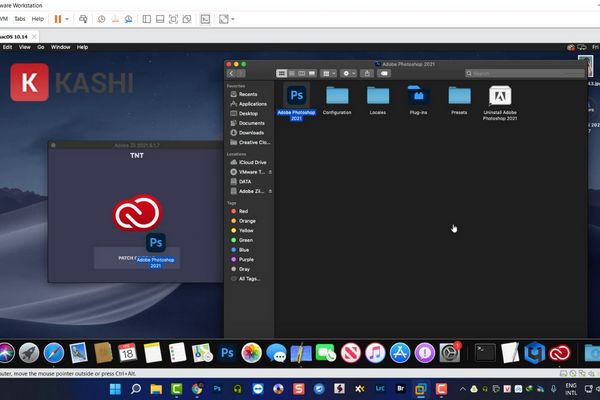Open the VMware Tabs menu

(20, 19)
